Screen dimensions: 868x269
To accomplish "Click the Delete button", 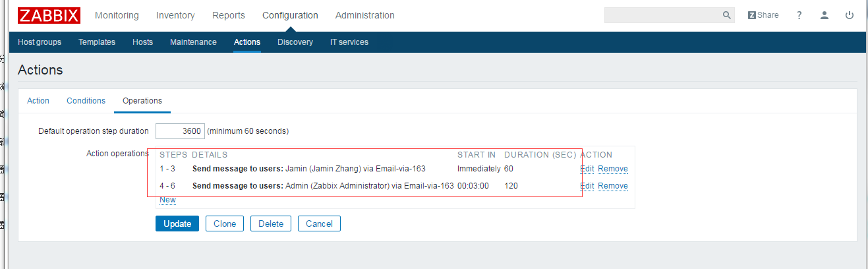I will 271,224.
